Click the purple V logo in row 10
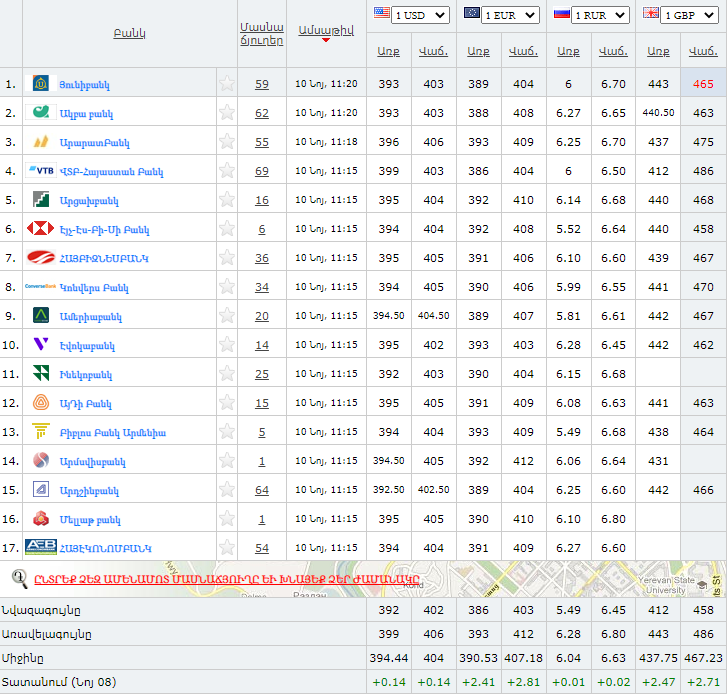 pyautogui.click(x=41, y=344)
